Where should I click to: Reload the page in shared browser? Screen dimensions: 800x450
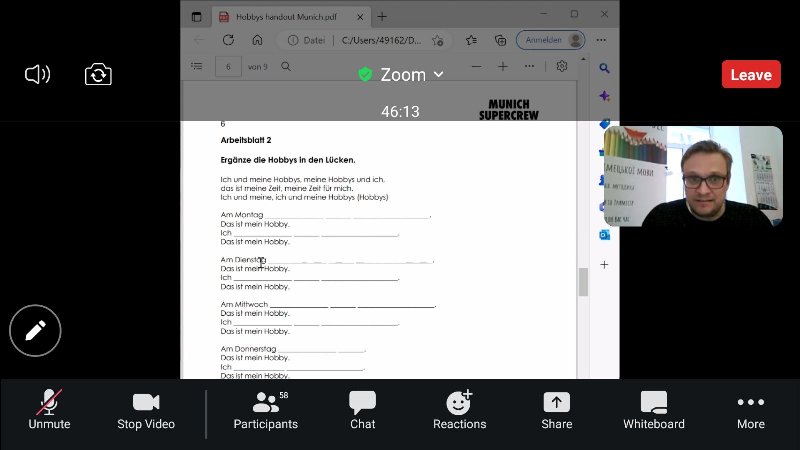228,40
